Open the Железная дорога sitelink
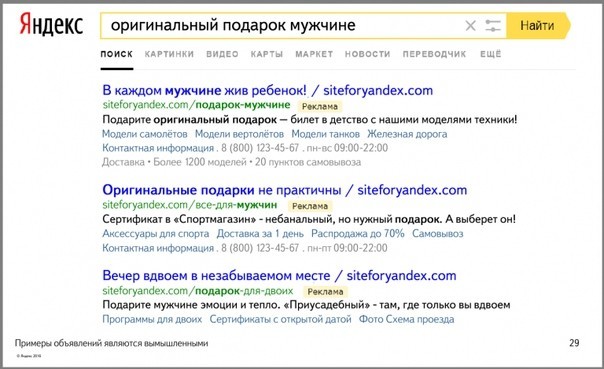Screen dimensions: 604x369 (x=407, y=134)
